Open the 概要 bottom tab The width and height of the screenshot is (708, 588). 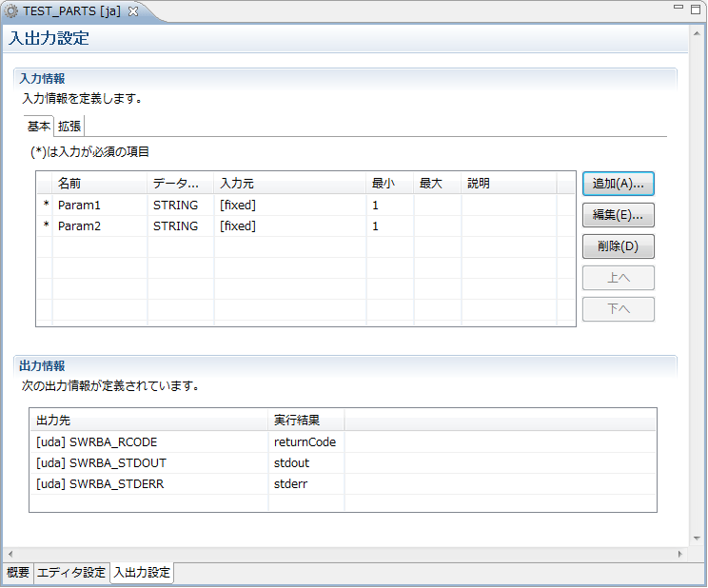point(18,573)
